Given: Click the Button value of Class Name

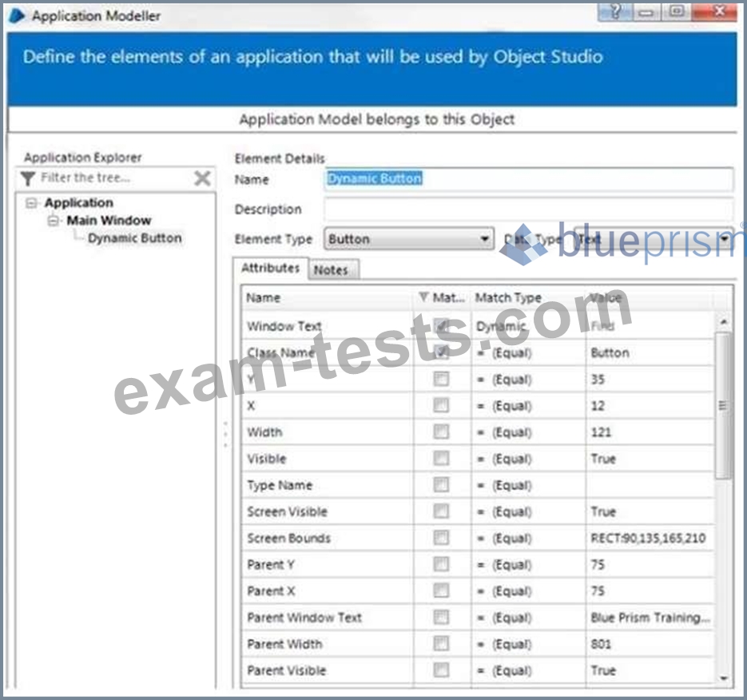Looking at the screenshot, I should [x=610, y=353].
